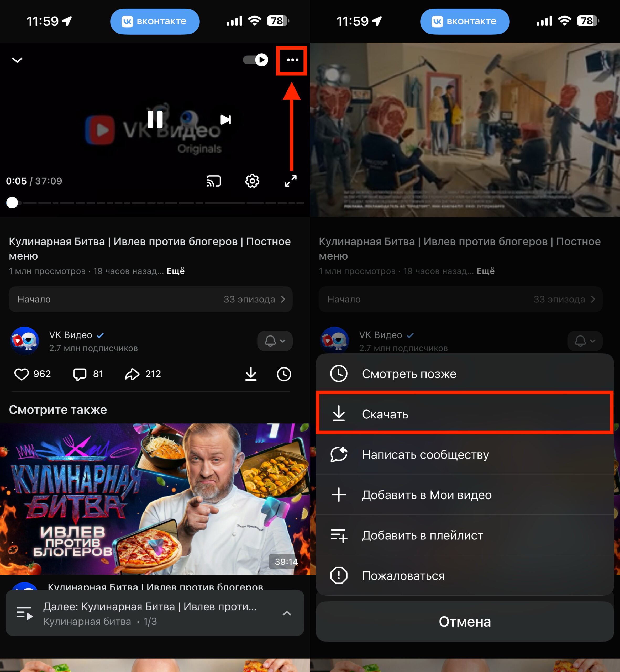Skip to the next video
The image size is (620, 672).
pos(225,120)
